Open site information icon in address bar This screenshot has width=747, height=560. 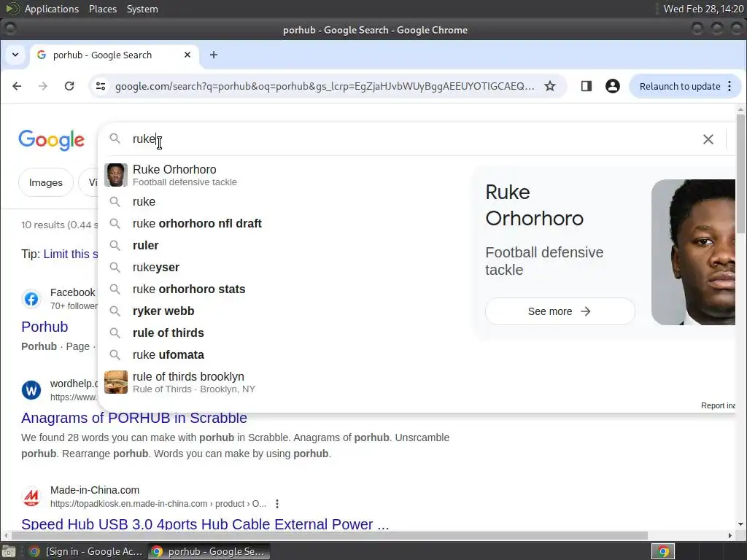tap(101, 86)
